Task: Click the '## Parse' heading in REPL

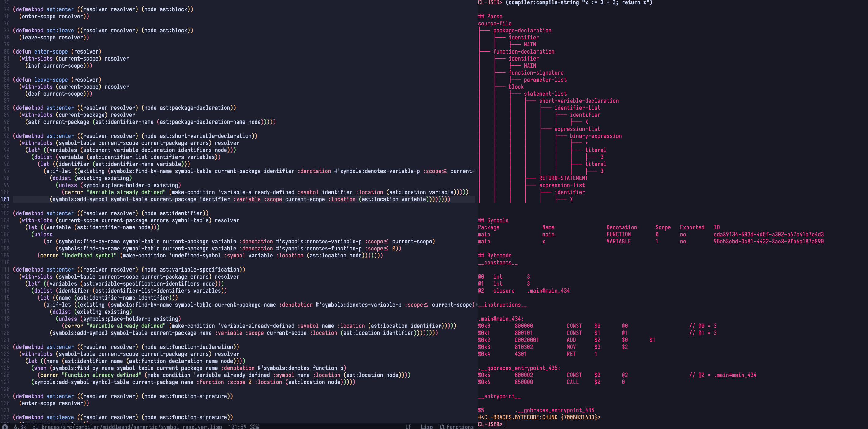Action: (x=490, y=16)
